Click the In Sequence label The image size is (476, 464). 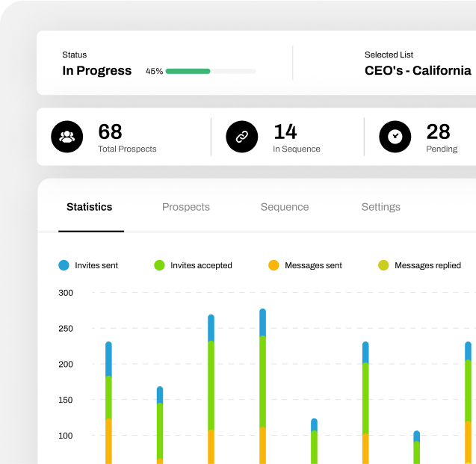297,149
